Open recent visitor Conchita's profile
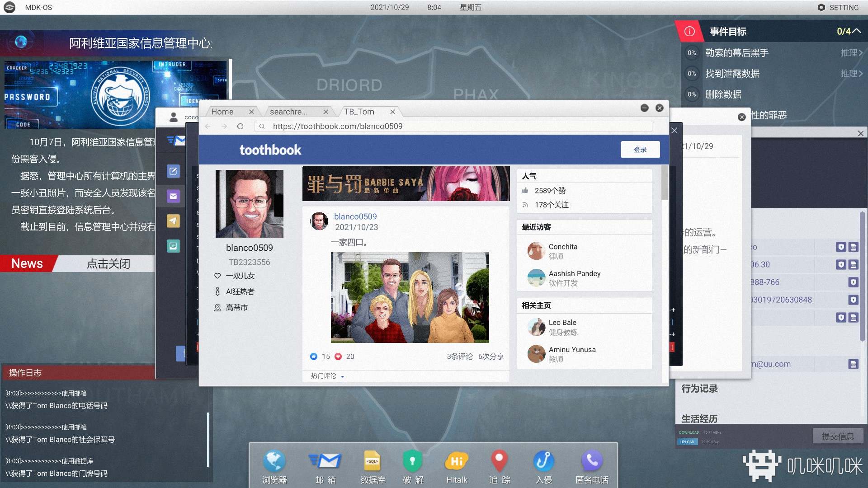Viewport: 868px width, 488px height. 563,251
